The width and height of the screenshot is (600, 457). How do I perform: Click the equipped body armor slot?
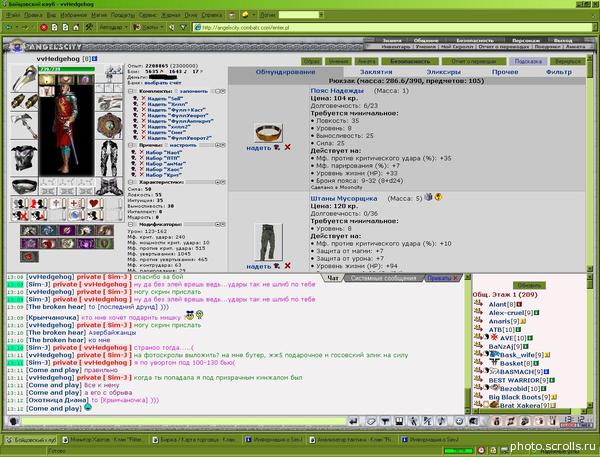[24, 157]
